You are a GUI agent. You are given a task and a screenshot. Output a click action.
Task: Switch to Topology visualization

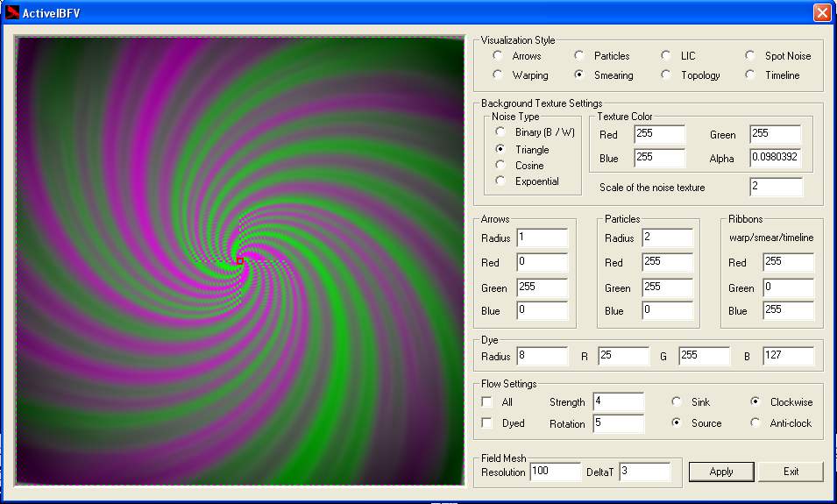(x=666, y=75)
